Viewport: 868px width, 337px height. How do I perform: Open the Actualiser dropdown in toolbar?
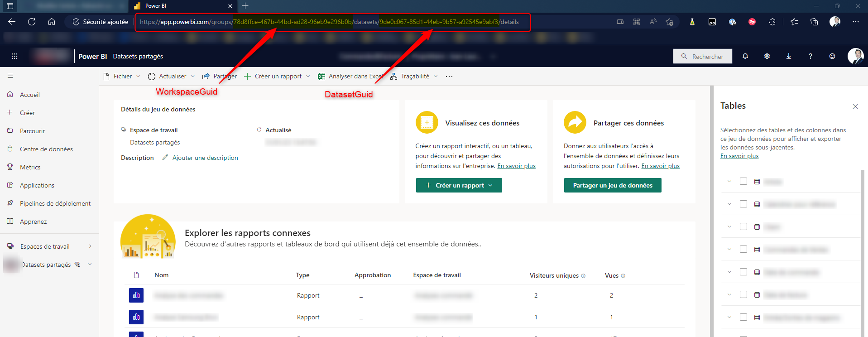(x=192, y=77)
